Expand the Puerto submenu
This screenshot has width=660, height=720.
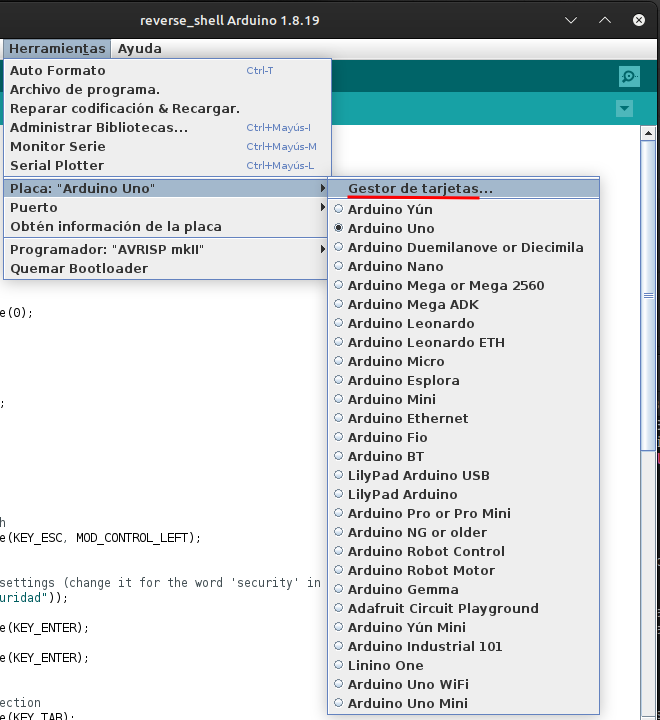(x=165, y=207)
